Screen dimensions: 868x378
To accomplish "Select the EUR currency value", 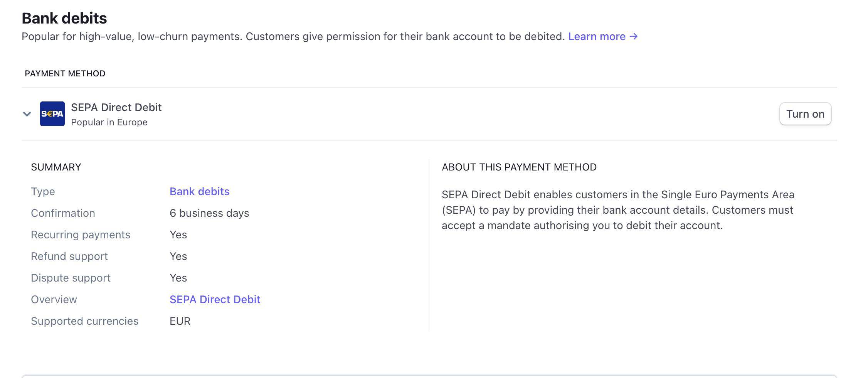I will (180, 321).
